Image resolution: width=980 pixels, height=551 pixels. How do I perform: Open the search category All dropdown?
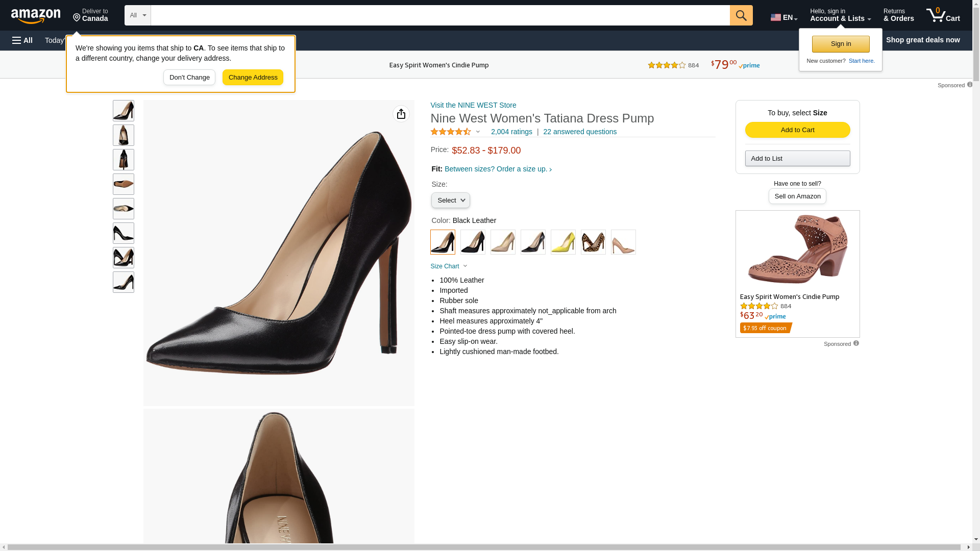pyautogui.click(x=138, y=15)
